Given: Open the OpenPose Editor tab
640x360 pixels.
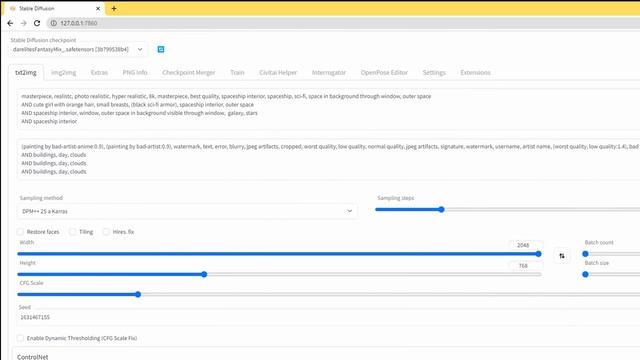Looking at the screenshot, I should coord(384,73).
